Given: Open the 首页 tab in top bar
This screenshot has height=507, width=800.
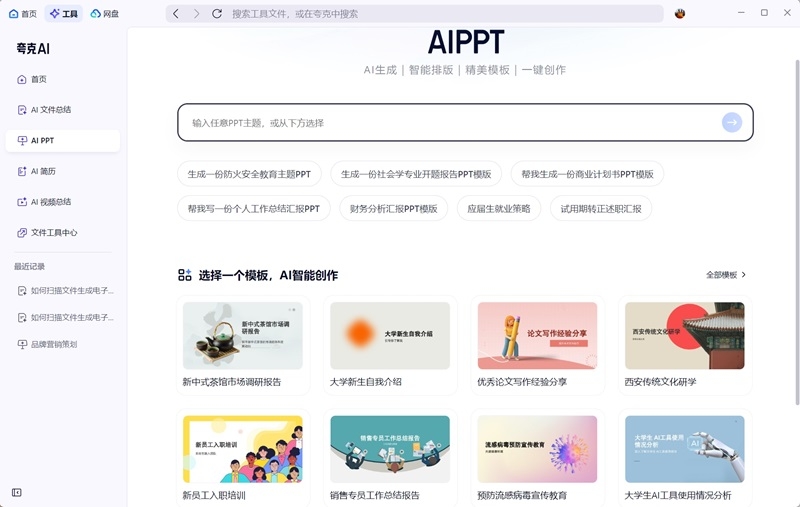Looking at the screenshot, I should (23, 14).
